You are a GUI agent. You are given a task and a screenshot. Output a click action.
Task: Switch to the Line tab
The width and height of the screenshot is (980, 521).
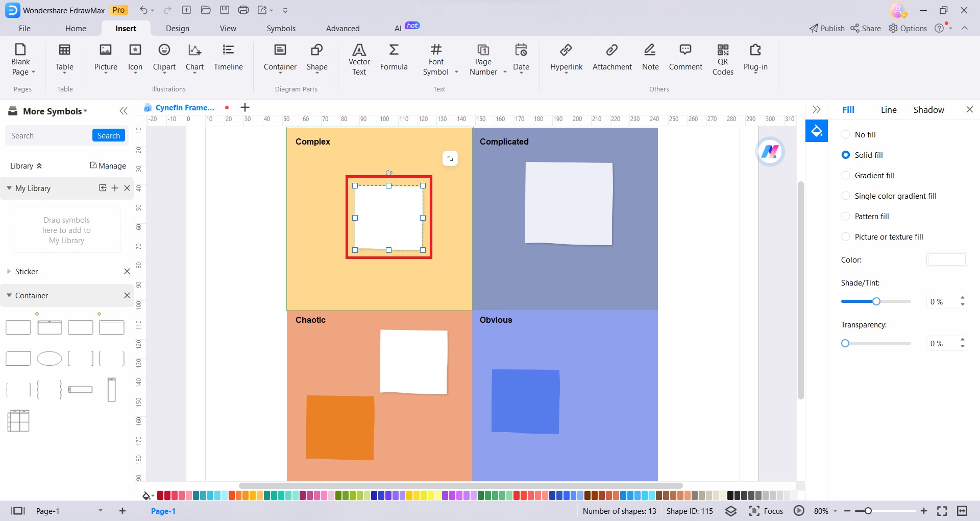point(889,110)
